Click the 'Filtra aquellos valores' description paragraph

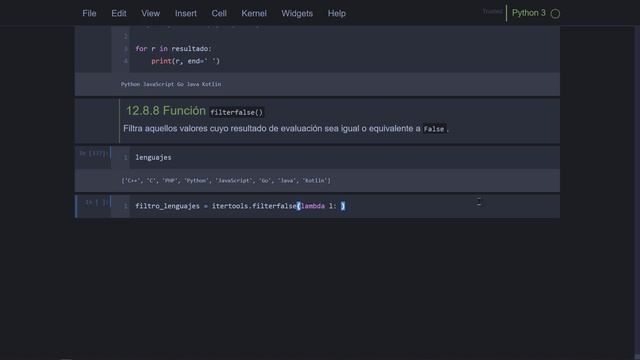click(x=286, y=129)
